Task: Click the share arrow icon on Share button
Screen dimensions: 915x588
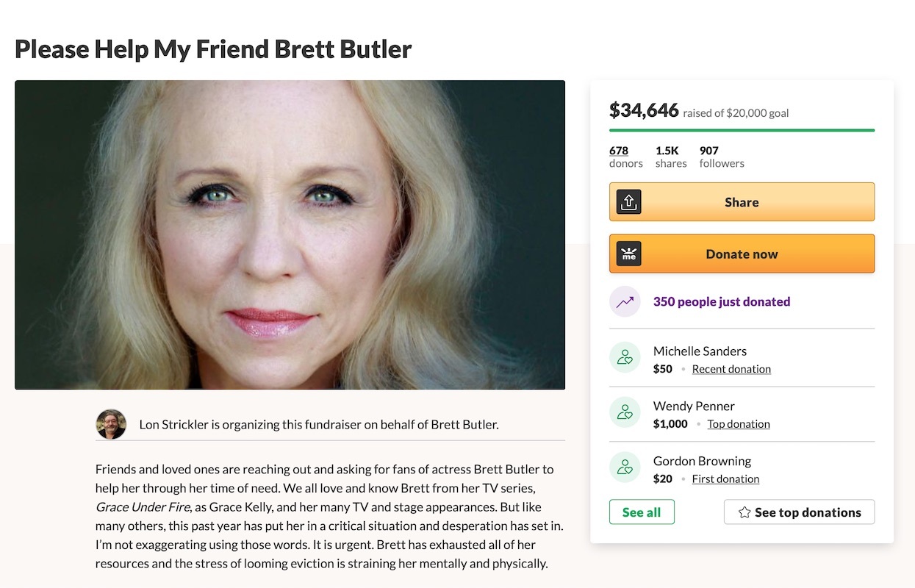Action: [x=628, y=201]
